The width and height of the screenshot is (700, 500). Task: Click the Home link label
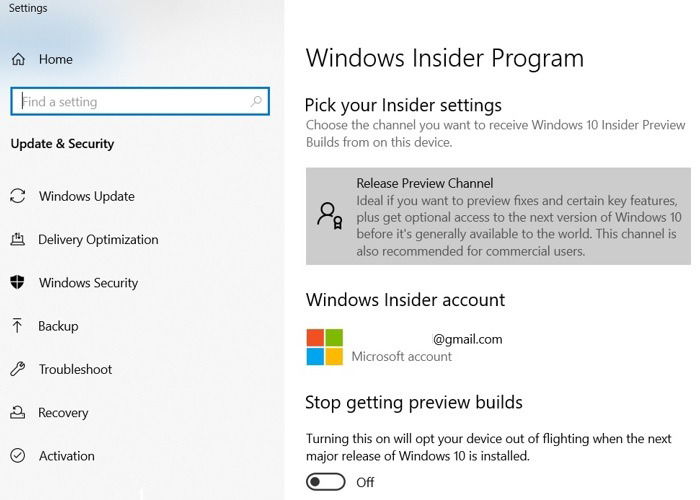(55, 59)
